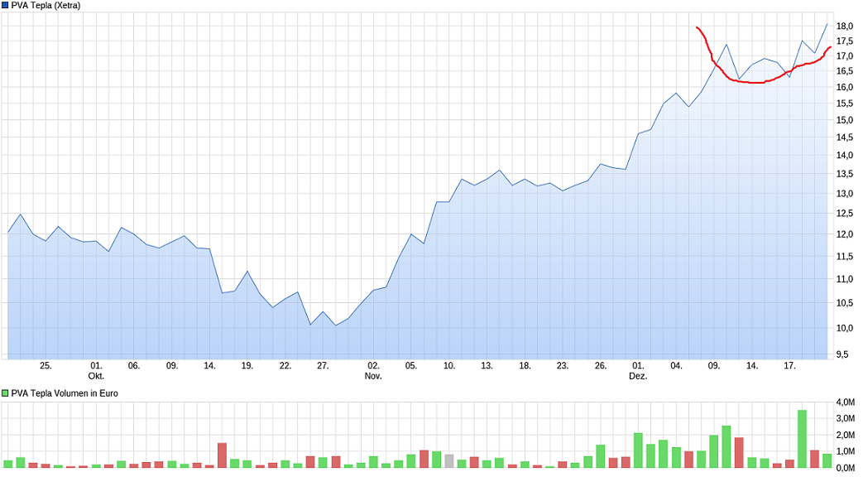Click the blue PVA Tepla legend square
Screen dimensions: 868x477
5,6
